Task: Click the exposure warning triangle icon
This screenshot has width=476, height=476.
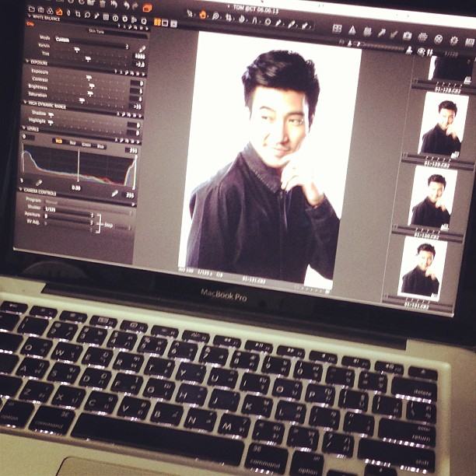Action: click(352, 30)
